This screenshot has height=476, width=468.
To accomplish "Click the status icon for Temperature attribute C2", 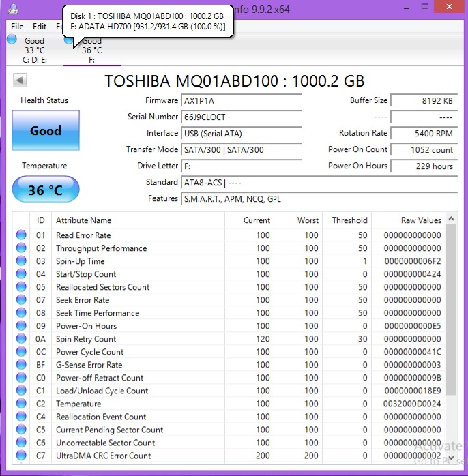I will click(21, 404).
